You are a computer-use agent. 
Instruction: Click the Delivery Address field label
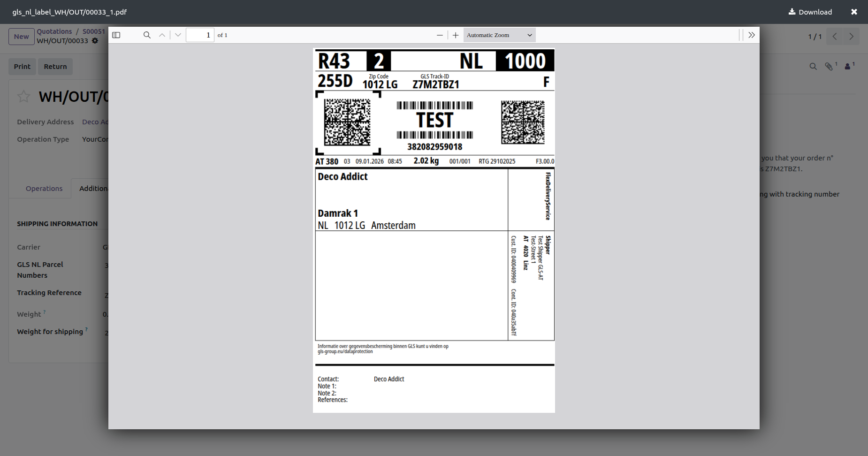46,122
